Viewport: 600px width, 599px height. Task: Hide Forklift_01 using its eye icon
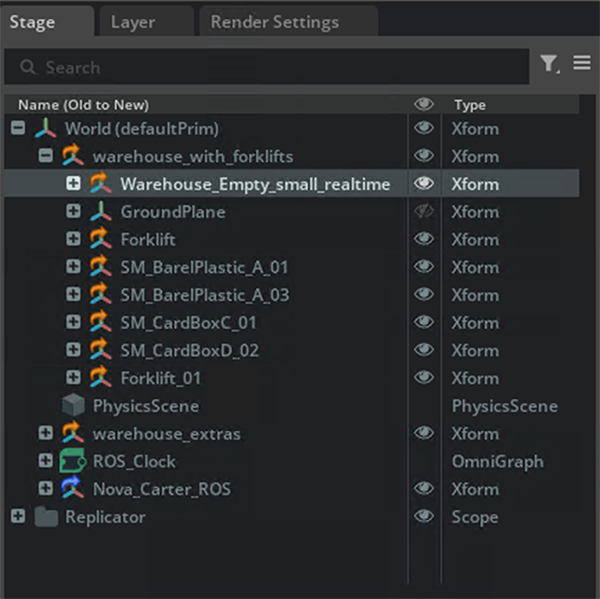pos(424,378)
